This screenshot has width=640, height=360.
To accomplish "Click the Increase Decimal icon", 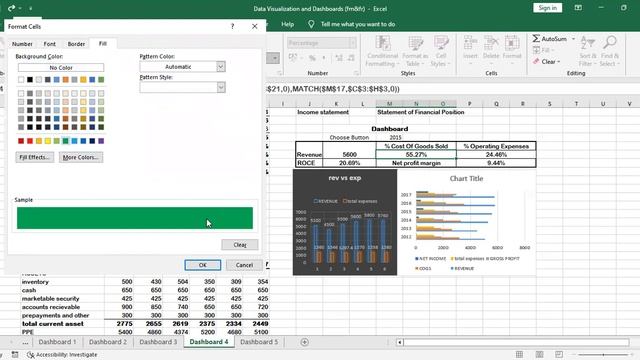I will click(x=339, y=58).
